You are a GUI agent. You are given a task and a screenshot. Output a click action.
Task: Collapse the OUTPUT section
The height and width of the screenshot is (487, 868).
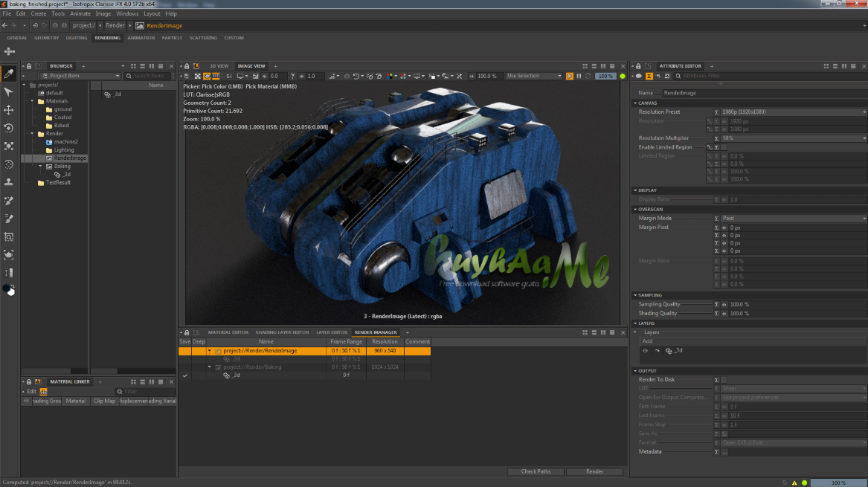(x=635, y=371)
